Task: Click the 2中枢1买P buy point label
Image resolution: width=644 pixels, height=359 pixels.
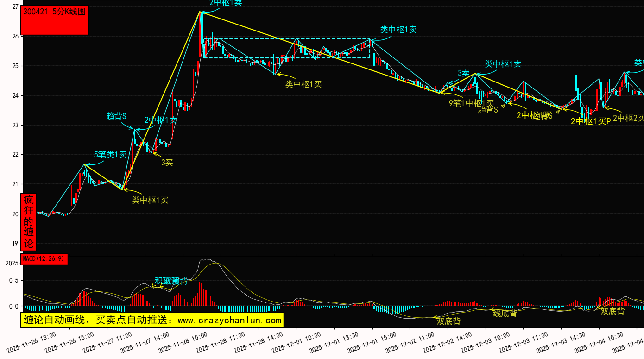Action: pyautogui.click(x=590, y=121)
